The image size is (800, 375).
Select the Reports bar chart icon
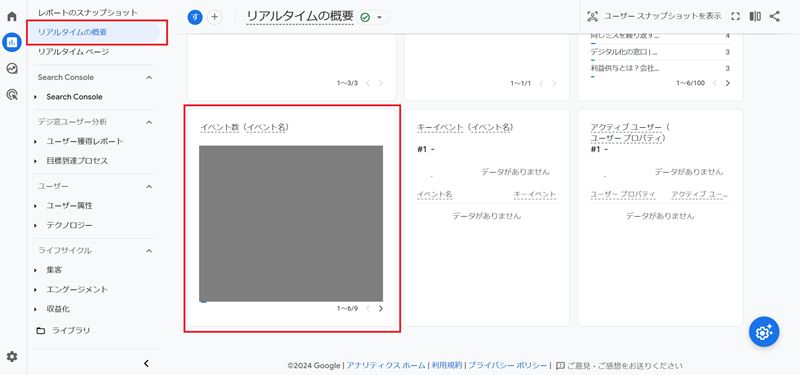[12, 42]
